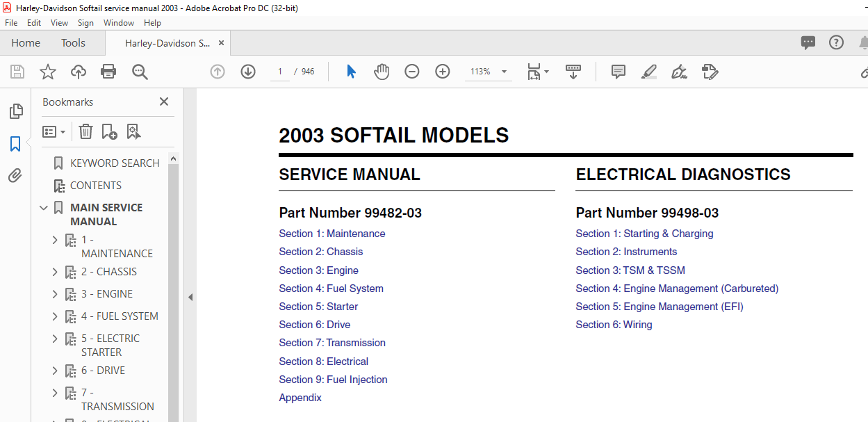Add a new bookmark
The width and height of the screenshot is (868, 422).
109,131
